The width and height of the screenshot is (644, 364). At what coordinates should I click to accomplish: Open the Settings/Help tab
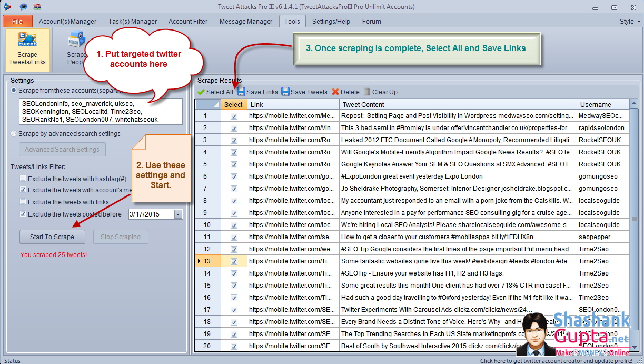tap(331, 22)
